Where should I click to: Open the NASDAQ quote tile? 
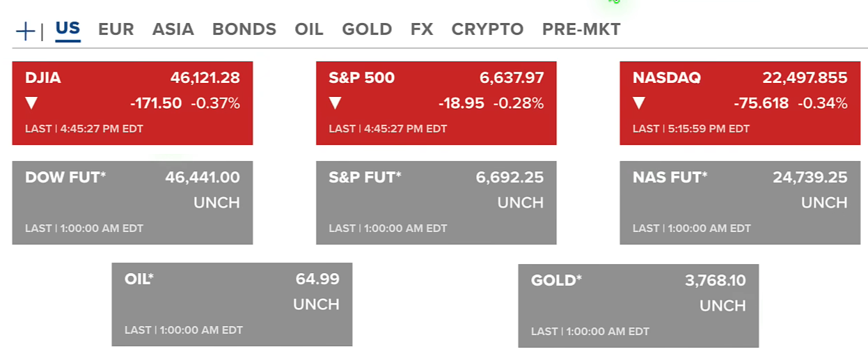[740, 102]
